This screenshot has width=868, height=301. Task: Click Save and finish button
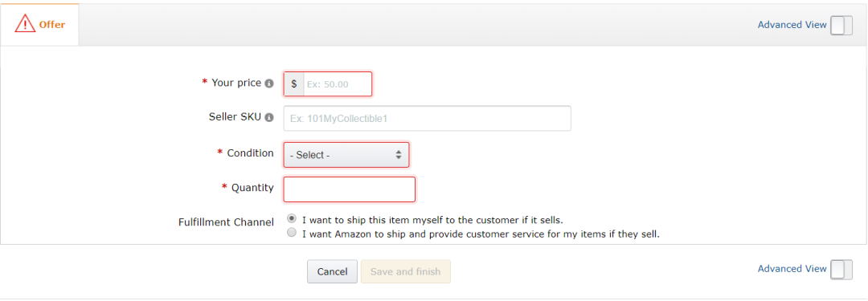pyautogui.click(x=406, y=271)
